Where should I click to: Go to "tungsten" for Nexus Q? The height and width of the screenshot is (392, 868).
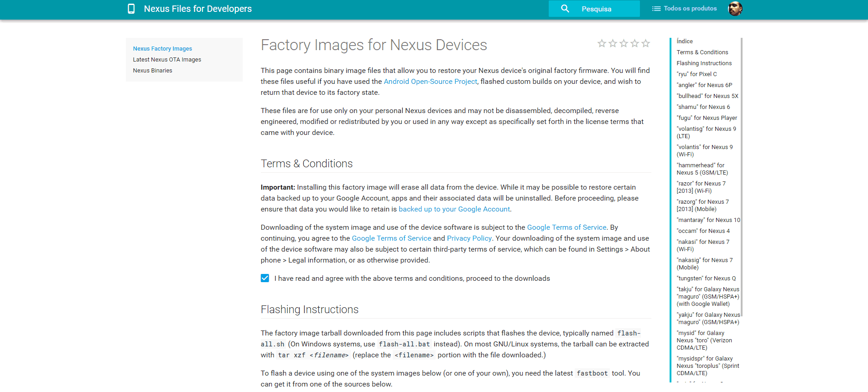click(706, 279)
